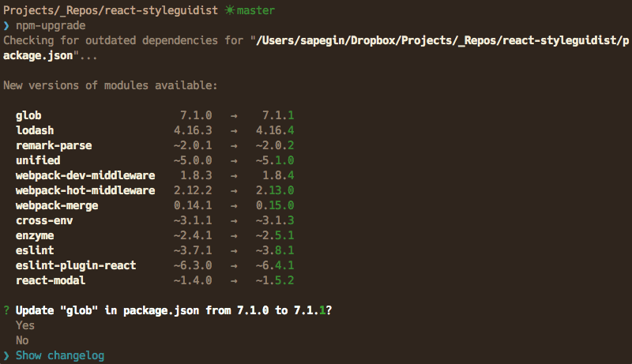The height and width of the screenshot is (364, 632).
Task: Click the npm-upgrade command text
Action: 51,26
